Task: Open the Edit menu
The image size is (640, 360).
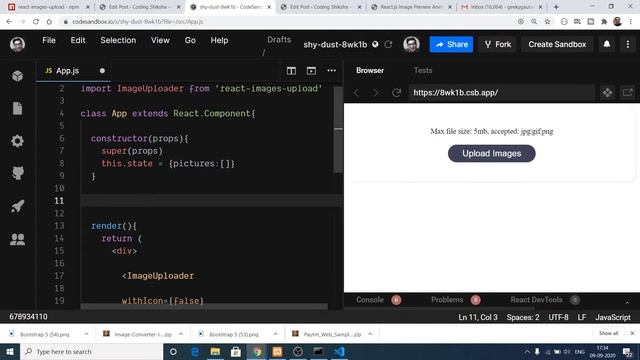Action: [x=78, y=40]
